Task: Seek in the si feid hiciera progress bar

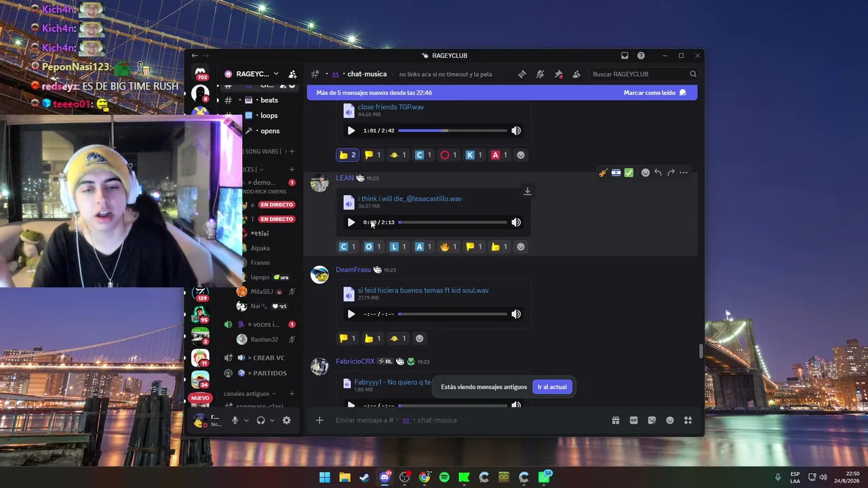Action: coord(452,314)
